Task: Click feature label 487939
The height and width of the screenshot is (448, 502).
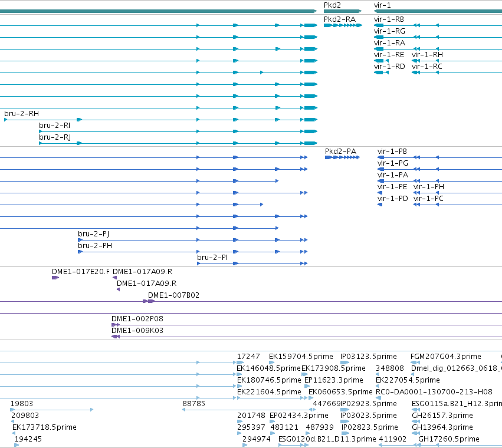Action: point(320,428)
